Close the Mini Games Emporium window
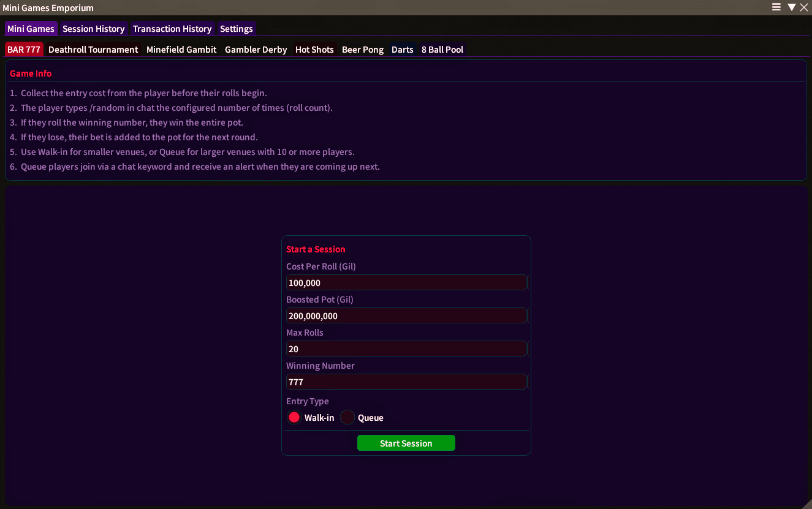 [x=804, y=7]
